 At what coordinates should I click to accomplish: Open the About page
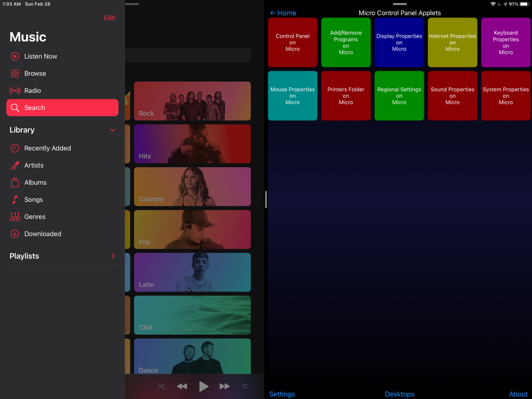pyautogui.click(x=518, y=394)
